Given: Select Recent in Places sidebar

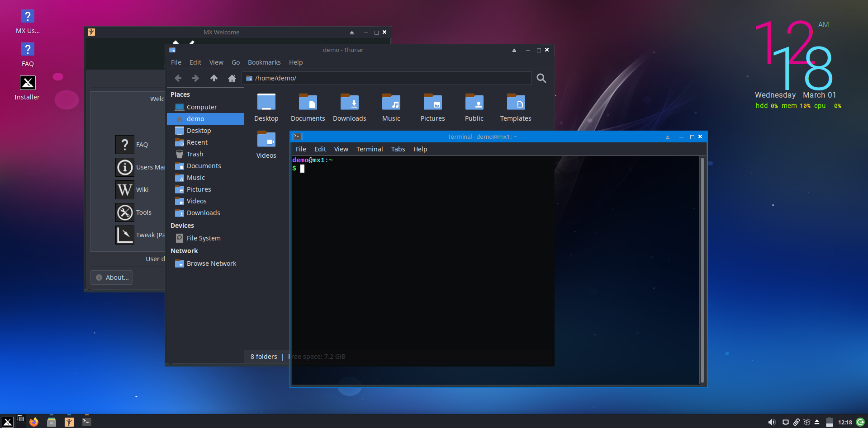Looking at the screenshot, I should pyautogui.click(x=205, y=142).
